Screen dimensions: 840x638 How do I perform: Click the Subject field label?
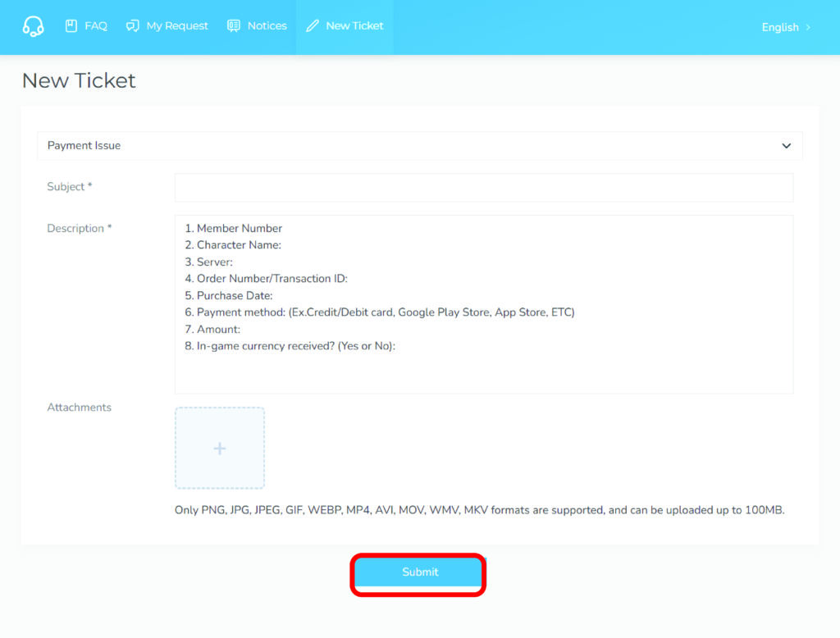[69, 187]
